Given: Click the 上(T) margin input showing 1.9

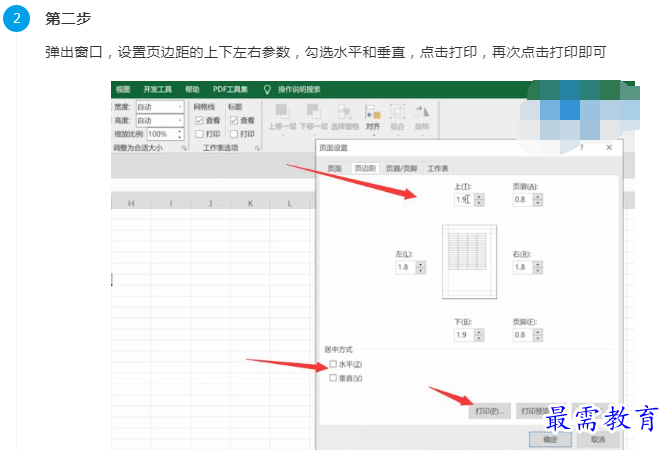Looking at the screenshot, I should pyautogui.click(x=464, y=199).
